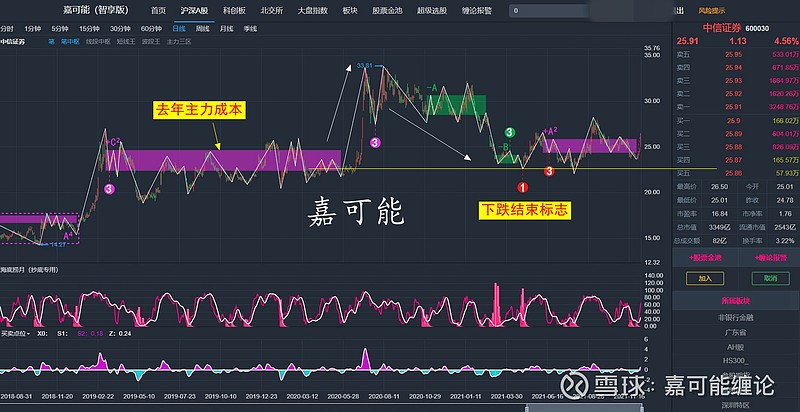
Task: Click the +缠论报警 button in side panel
Action: pos(770,258)
